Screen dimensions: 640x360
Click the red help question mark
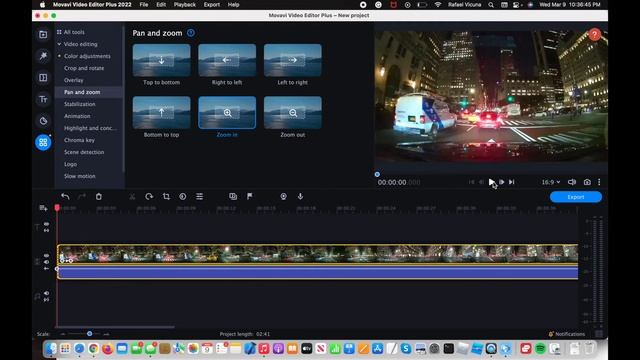595,35
